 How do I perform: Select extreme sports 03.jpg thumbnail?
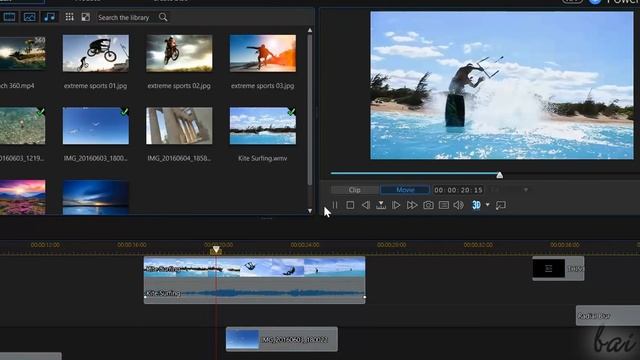[263, 53]
